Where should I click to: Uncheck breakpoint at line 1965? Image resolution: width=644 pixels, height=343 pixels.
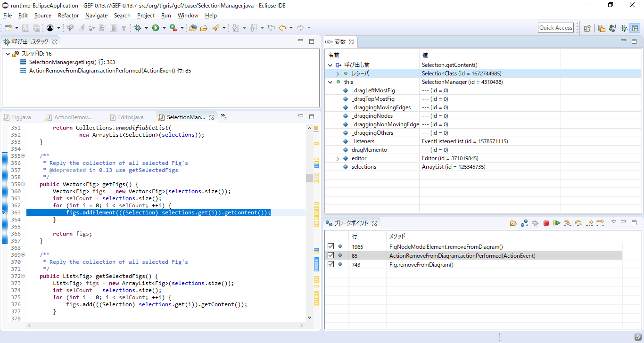[330, 246]
